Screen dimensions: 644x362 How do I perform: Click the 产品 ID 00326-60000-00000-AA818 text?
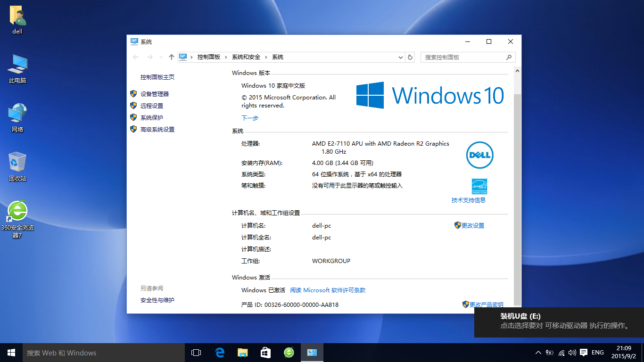click(290, 305)
